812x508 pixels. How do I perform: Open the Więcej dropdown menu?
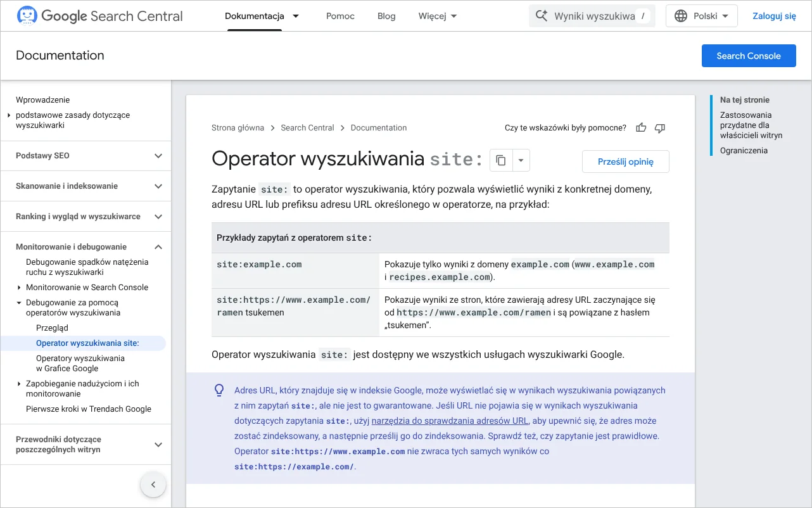pyautogui.click(x=438, y=16)
